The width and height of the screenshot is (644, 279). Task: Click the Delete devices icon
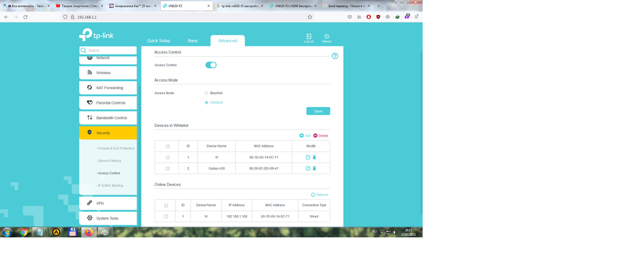coord(320,135)
